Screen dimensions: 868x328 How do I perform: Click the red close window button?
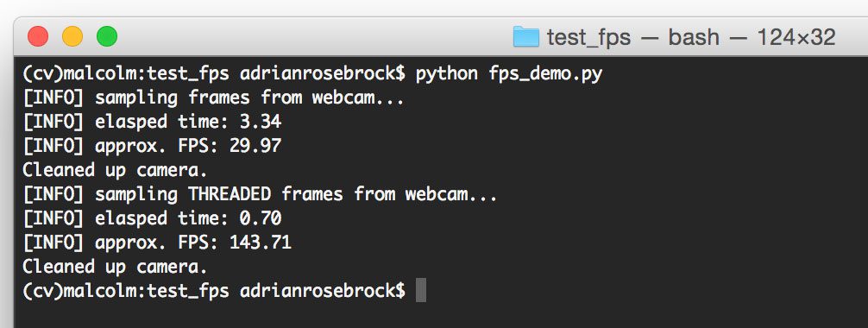(x=38, y=36)
